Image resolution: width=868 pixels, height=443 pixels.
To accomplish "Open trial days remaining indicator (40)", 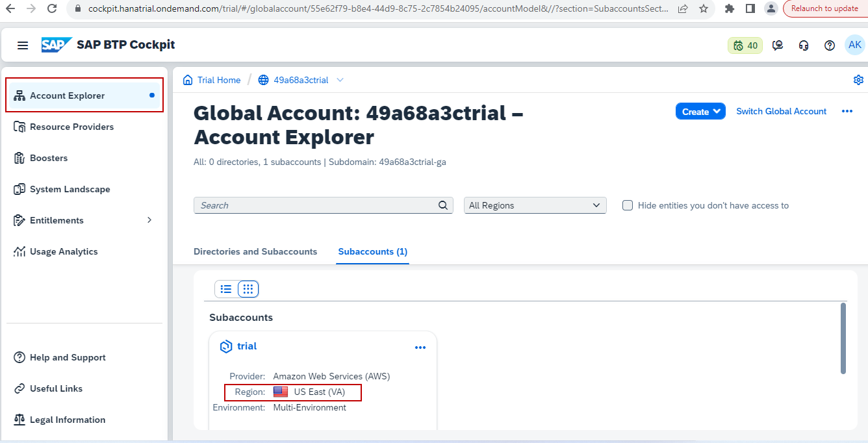I will (x=745, y=45).
